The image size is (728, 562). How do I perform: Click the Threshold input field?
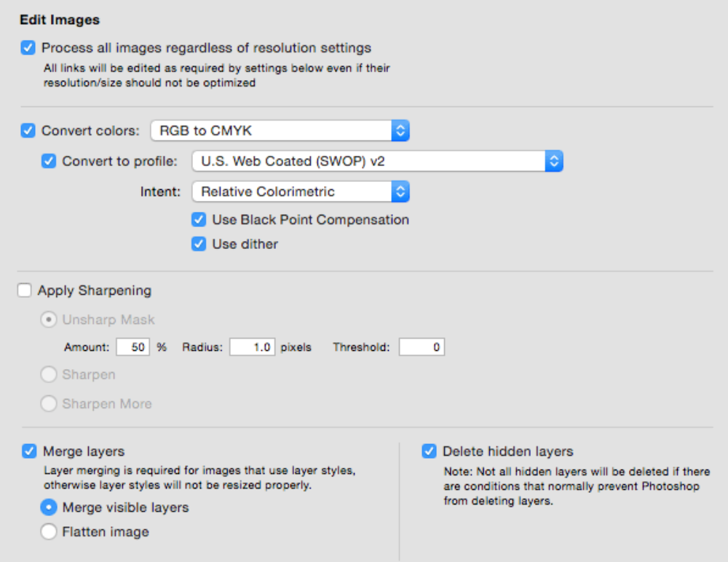421,347
